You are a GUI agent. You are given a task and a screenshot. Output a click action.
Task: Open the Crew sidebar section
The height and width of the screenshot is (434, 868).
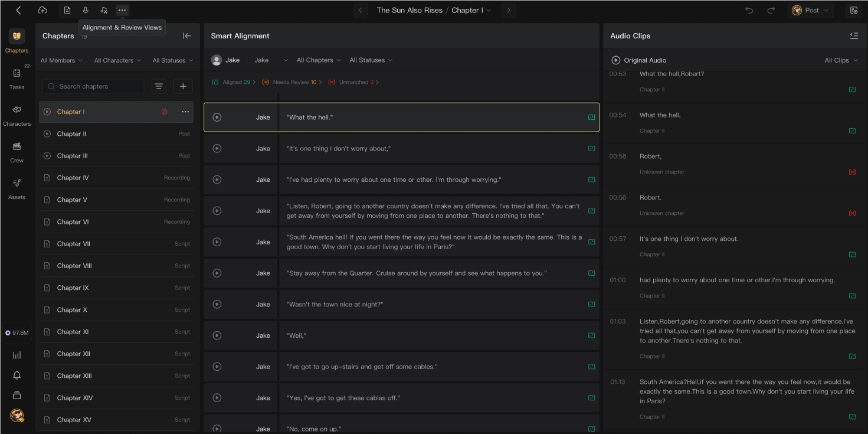point(17,152)
